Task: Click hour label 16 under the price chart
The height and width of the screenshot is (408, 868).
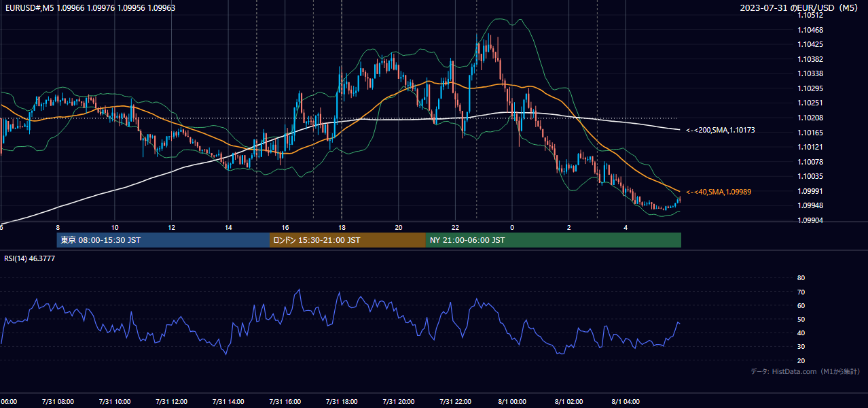Action: pyautogui.click(x=285, y=227)
